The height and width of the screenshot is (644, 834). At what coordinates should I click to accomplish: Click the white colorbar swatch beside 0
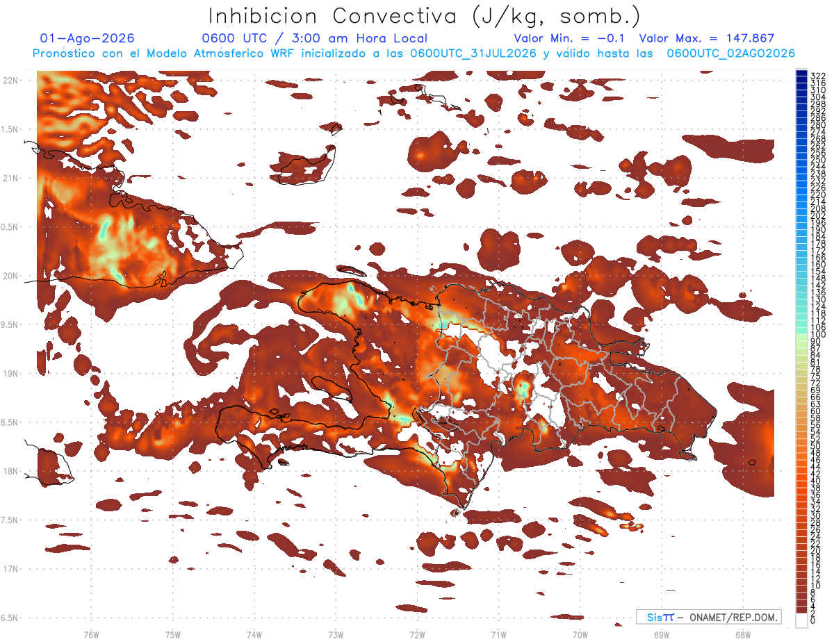click(x=801, y=620)
